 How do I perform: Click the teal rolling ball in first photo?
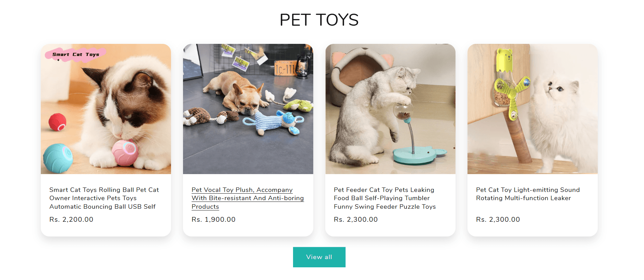point(58,158)
